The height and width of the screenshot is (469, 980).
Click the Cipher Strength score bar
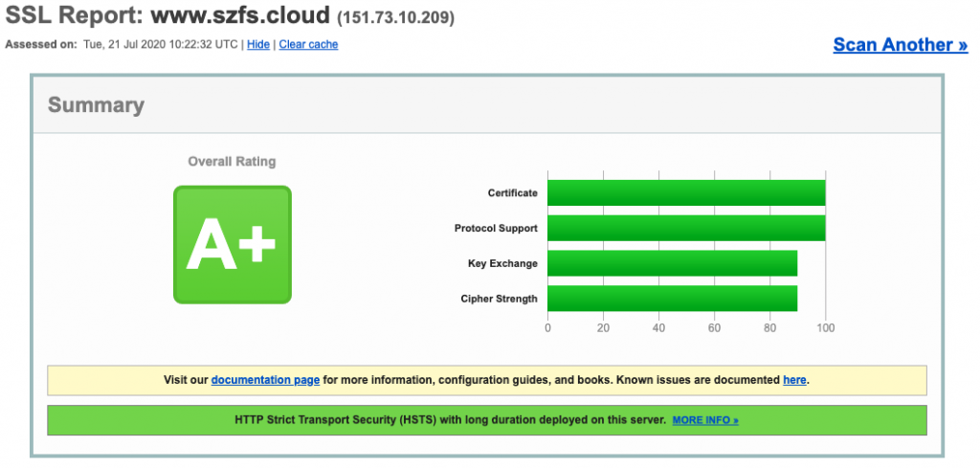tap(673, 299)
